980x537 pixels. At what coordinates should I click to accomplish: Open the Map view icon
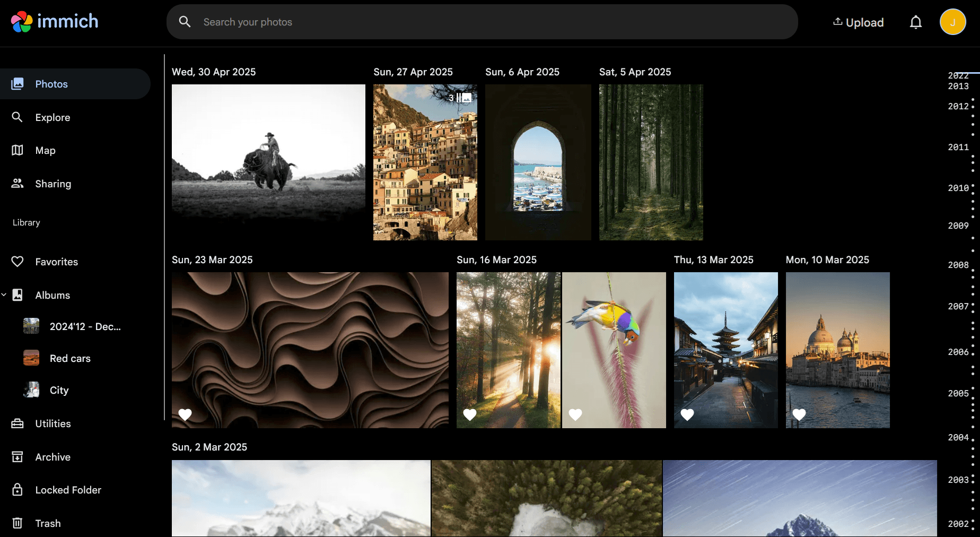pos(17,150)
